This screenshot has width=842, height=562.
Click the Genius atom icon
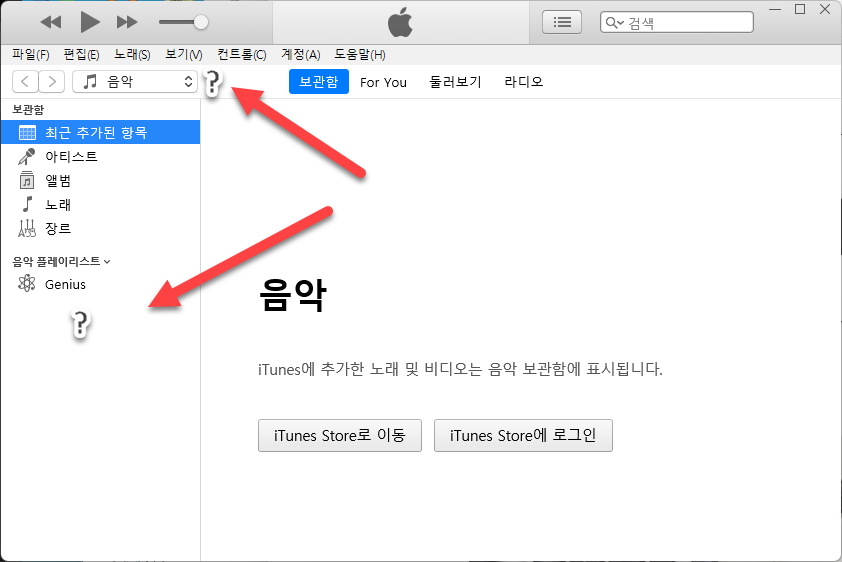click(26, 283)
